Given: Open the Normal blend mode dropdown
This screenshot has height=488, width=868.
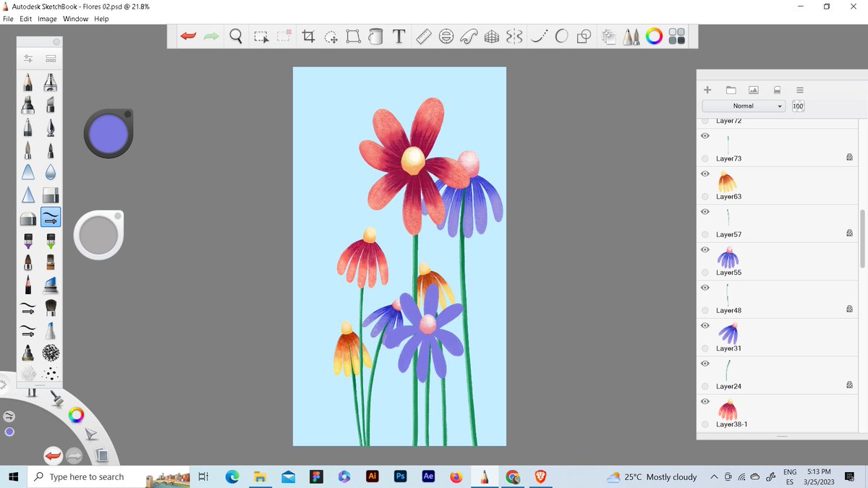Looking at the screenshot, I should point(744,106).
